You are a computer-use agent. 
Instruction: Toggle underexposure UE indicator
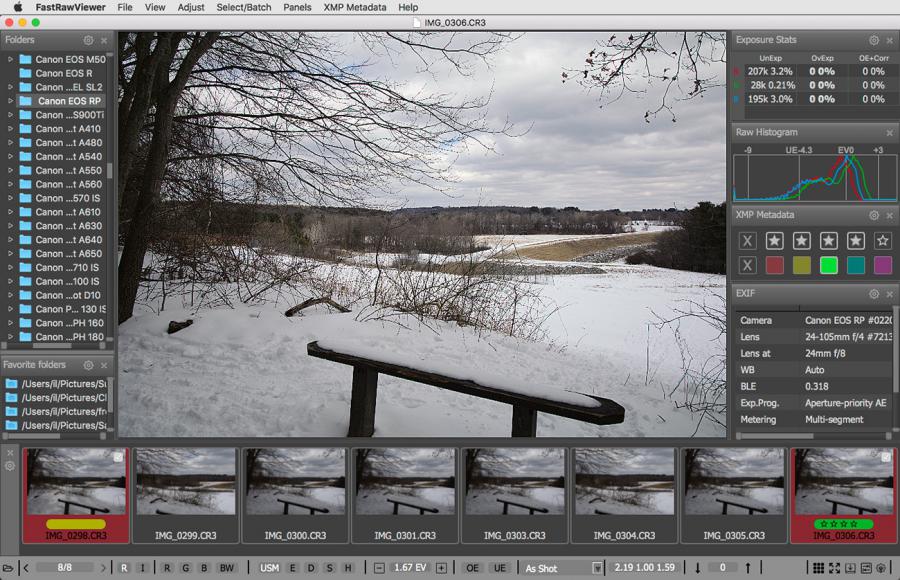(499, 568)
